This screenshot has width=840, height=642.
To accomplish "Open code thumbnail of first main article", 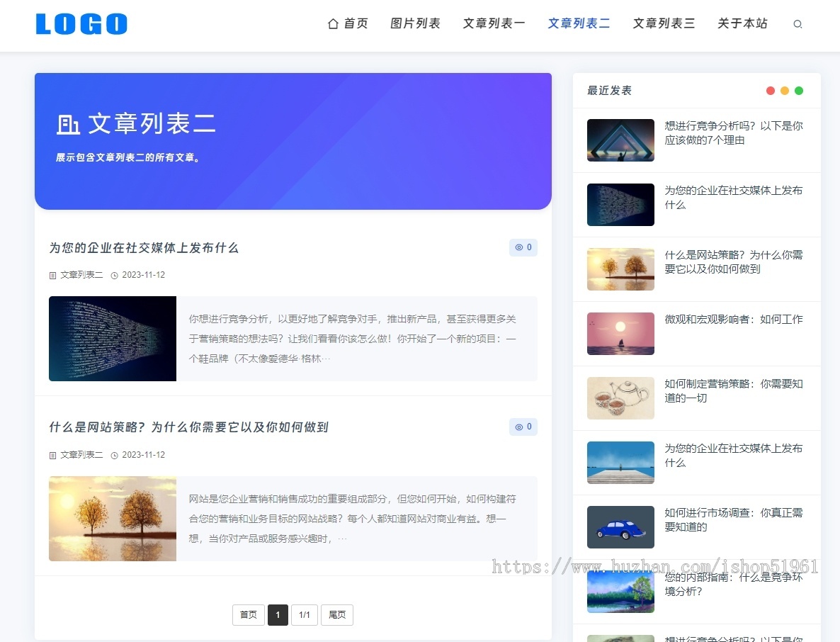I will click(x=113, y=339).
